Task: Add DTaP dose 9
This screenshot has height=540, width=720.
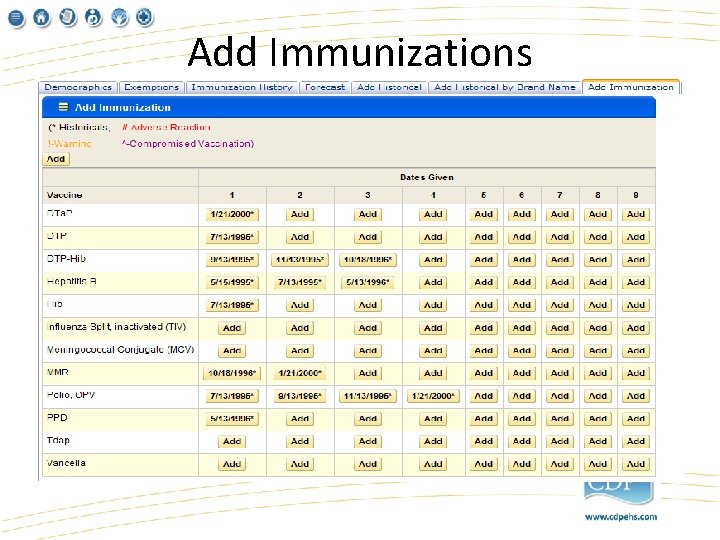Action: pos(636,214)
